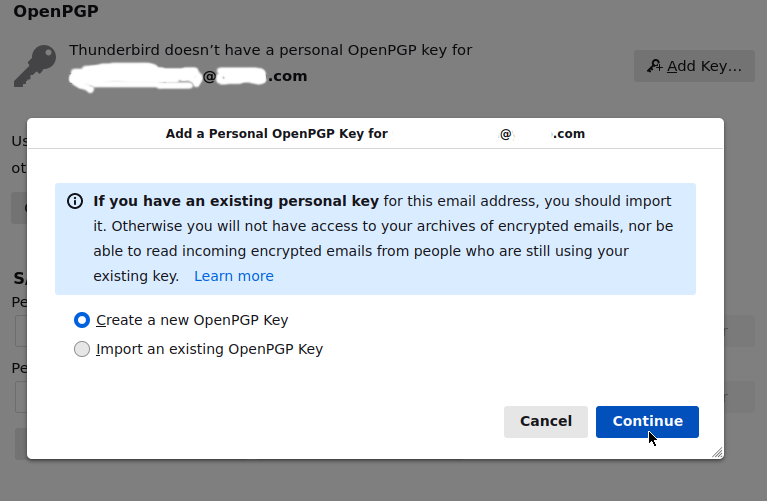Screen dimensions: 767x501
Task: Click the first dimmed text field under S/MIME
Action: pos(20,331)
